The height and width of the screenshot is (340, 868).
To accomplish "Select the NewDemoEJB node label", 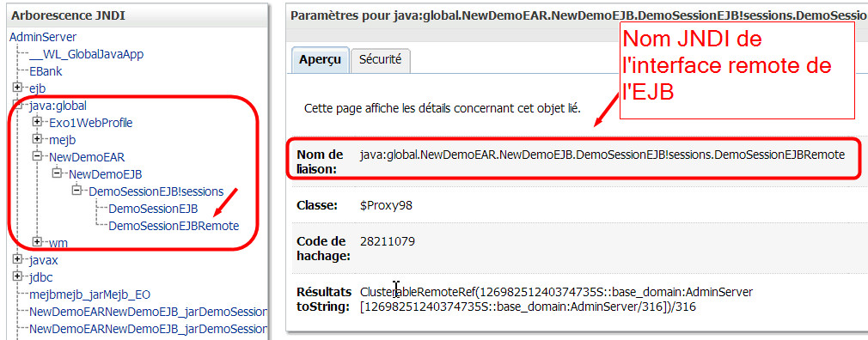I will pyautogui.click(x=105, y=174).
